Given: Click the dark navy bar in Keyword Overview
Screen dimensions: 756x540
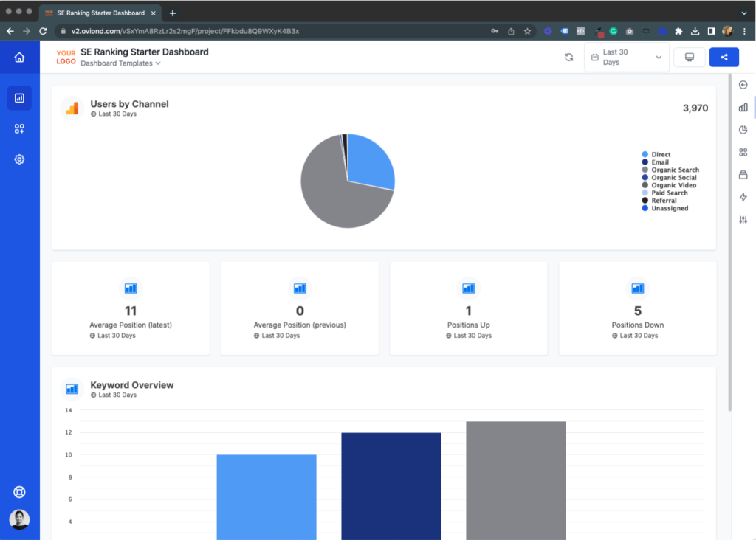Looking at the screenshot, I should pos(391,485).
